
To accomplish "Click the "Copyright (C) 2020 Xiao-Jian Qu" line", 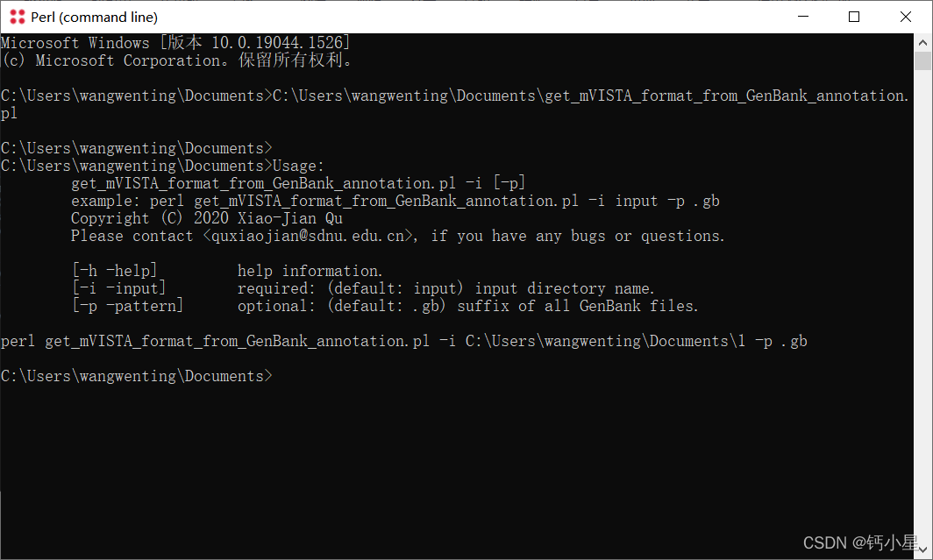I will (x=207, y=218).
